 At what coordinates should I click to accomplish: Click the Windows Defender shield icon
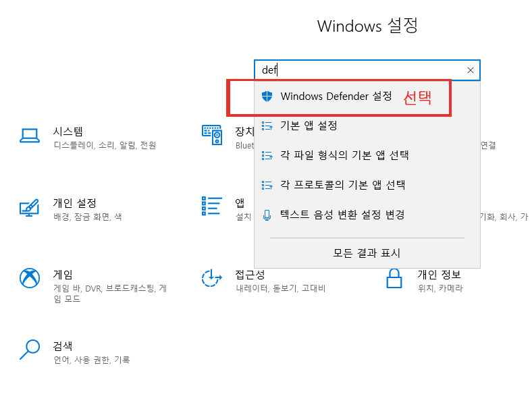[x=267, y=97]
